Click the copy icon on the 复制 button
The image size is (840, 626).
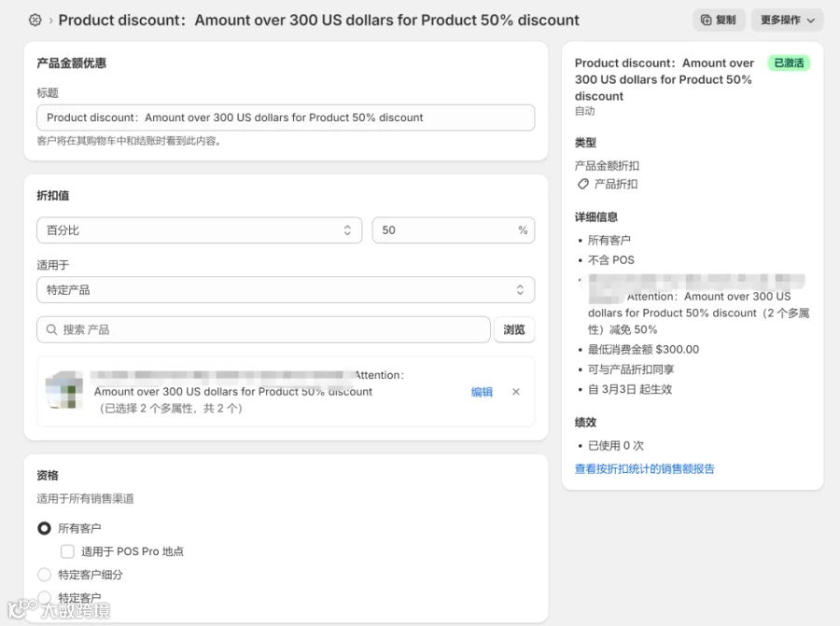click(707, 20)
